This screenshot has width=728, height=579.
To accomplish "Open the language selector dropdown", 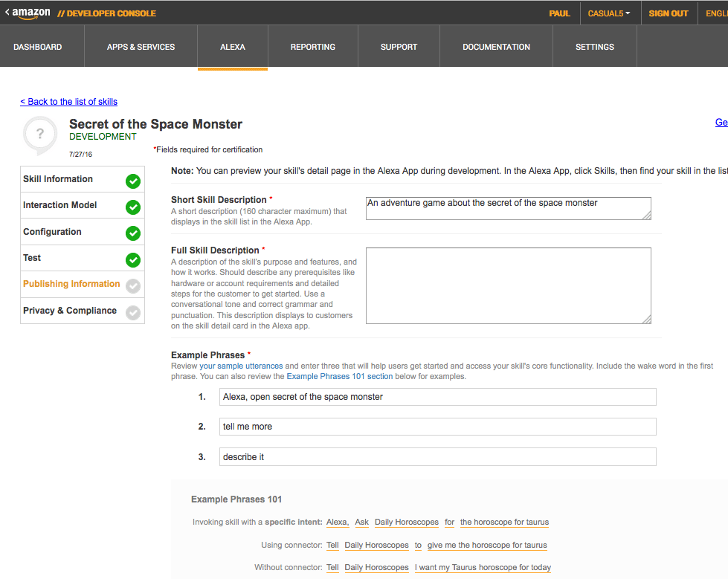I will tap(716, 13).
